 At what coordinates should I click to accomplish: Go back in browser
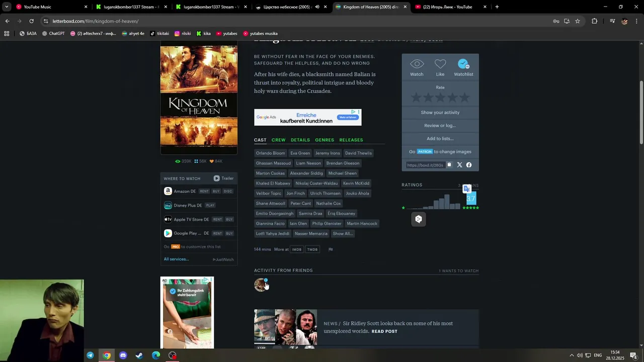point(7,21)
